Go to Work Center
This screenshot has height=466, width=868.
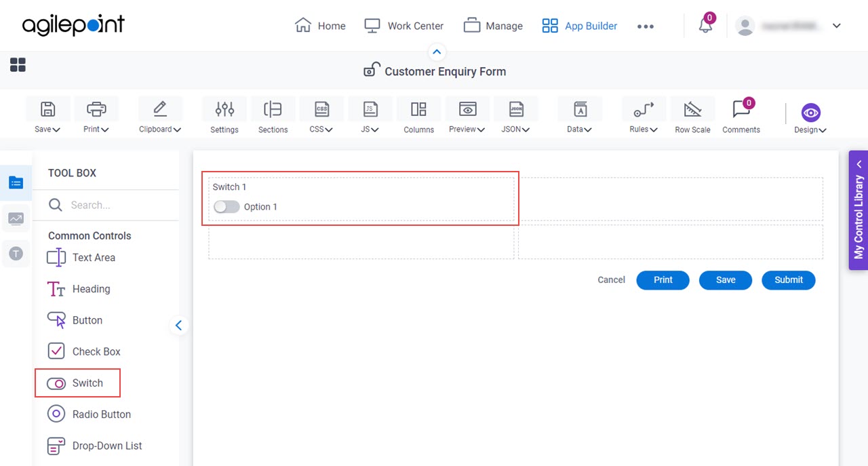click(404, 26)
